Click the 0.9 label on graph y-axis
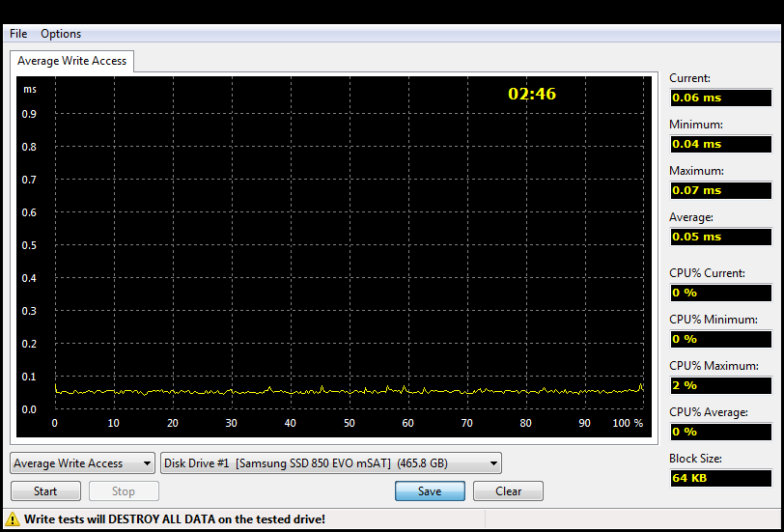Viewport: 784px width, 532px height. pos(29,114)
